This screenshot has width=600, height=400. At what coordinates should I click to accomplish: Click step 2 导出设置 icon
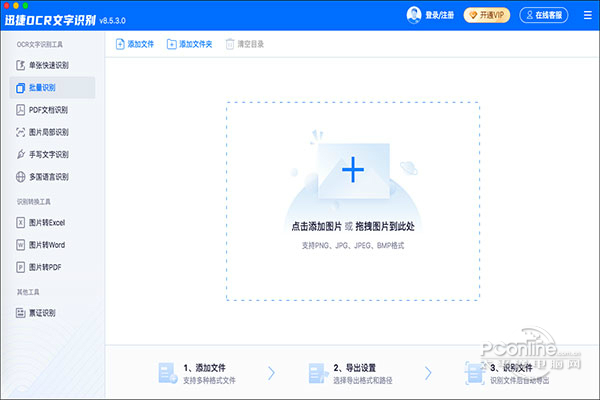[318, 373]
